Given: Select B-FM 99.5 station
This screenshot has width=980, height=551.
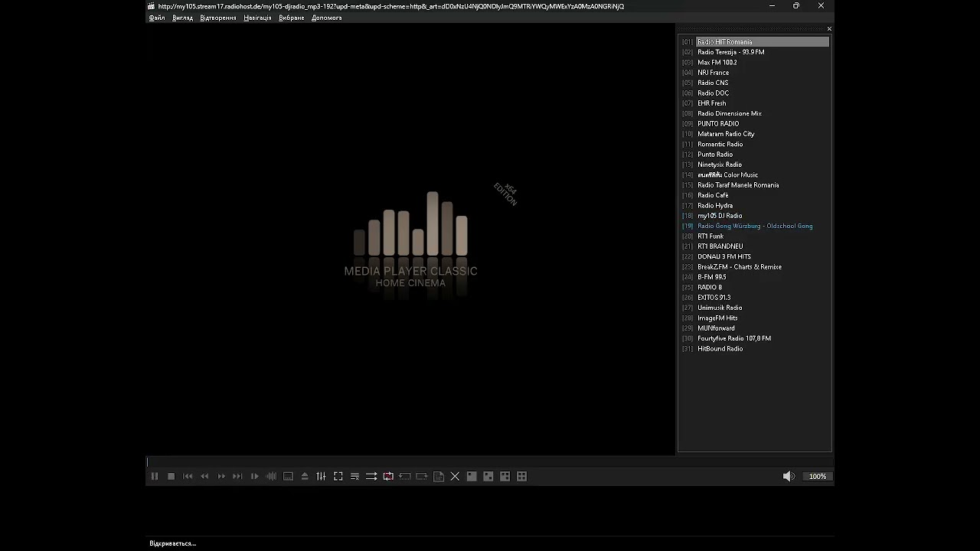Looking at the screenshot, I should [755, 277].
